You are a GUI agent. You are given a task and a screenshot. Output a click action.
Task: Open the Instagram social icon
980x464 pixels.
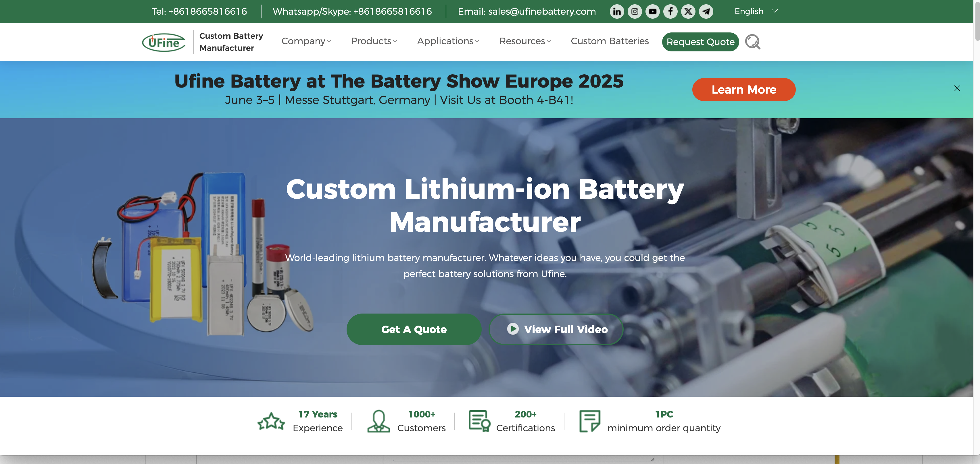tap(635, 11)
